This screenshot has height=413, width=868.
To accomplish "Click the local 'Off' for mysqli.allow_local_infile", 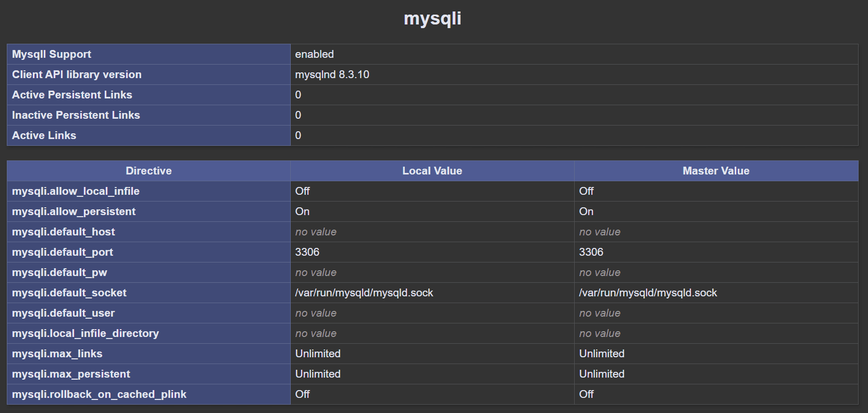I will (302, 191).
